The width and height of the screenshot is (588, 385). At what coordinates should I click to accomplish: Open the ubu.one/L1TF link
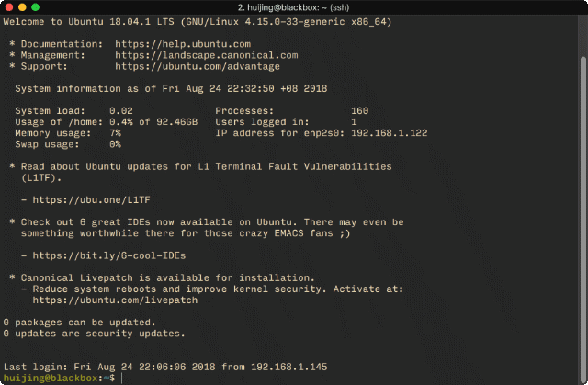[x=91, y=199]
